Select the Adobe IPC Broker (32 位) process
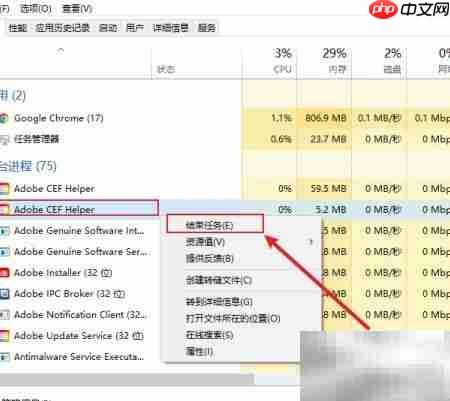Screen dimensions: 450x401 (x=69, y=294)
